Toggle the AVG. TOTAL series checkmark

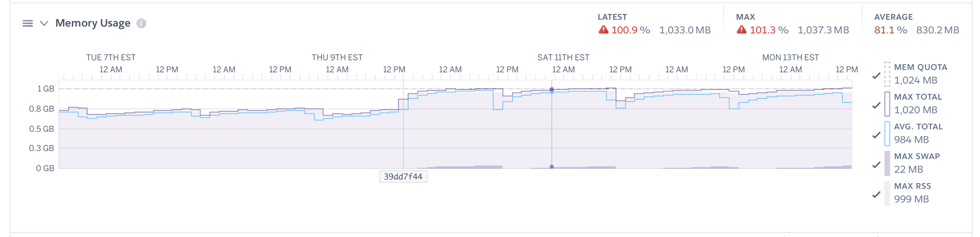(x=876, y=135)
